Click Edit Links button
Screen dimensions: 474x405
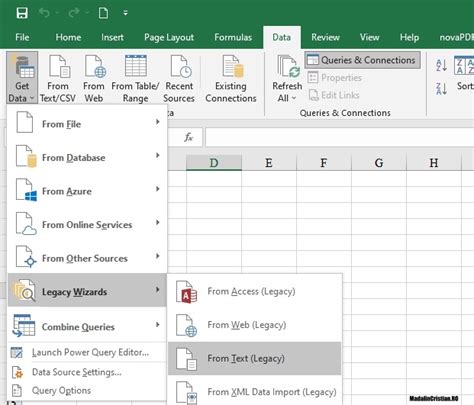[x=334, y=95]
